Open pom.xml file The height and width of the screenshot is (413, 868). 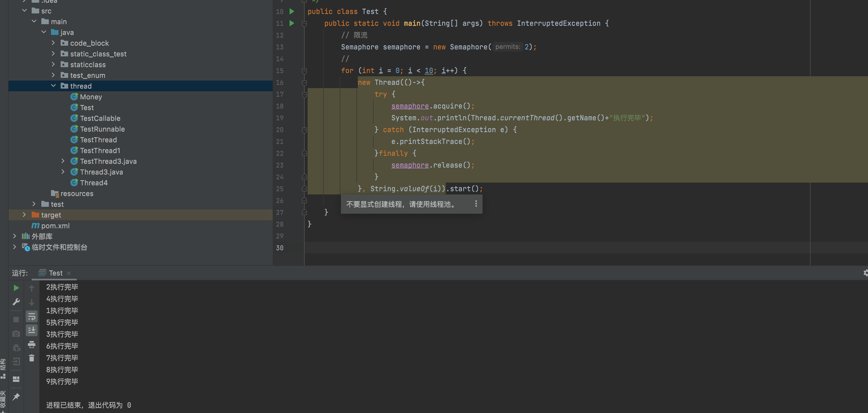point(55,226)
